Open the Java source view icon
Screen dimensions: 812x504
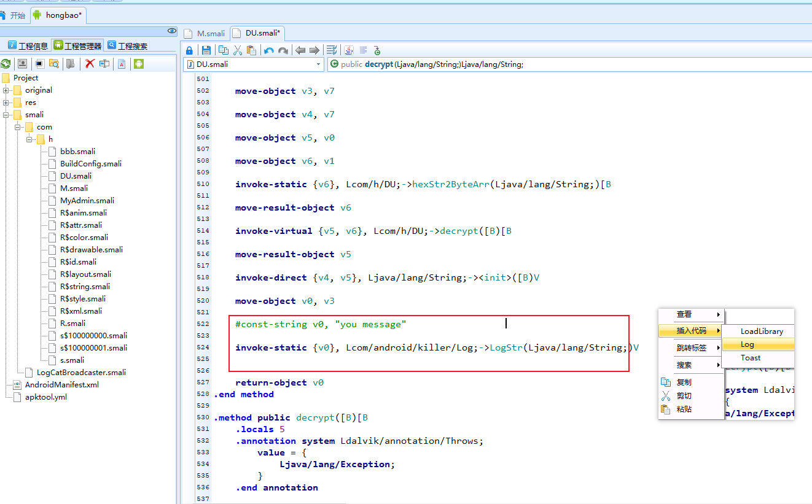[x=348, y=50]
